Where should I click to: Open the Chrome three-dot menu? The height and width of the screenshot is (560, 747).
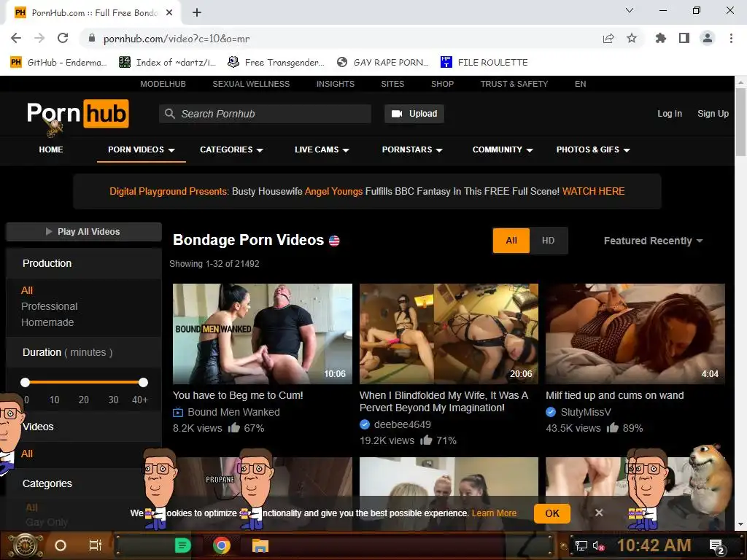[x=731, y=38]
